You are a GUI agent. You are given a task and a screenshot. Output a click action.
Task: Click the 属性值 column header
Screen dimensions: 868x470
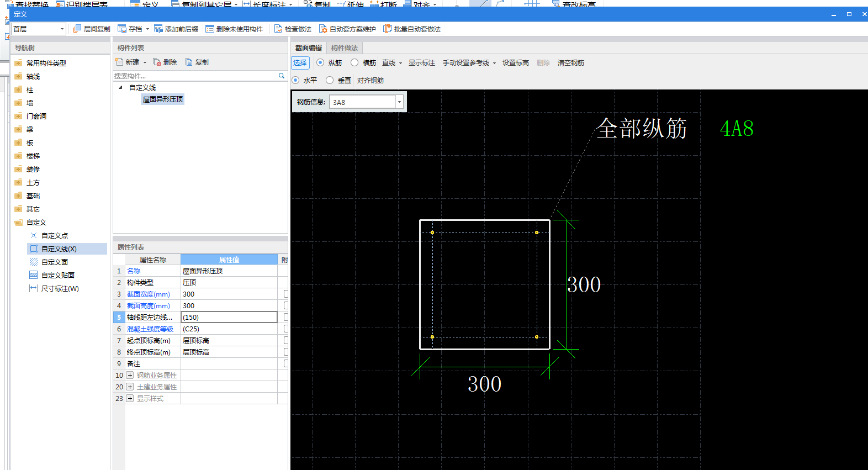click(x=229, y=260)
